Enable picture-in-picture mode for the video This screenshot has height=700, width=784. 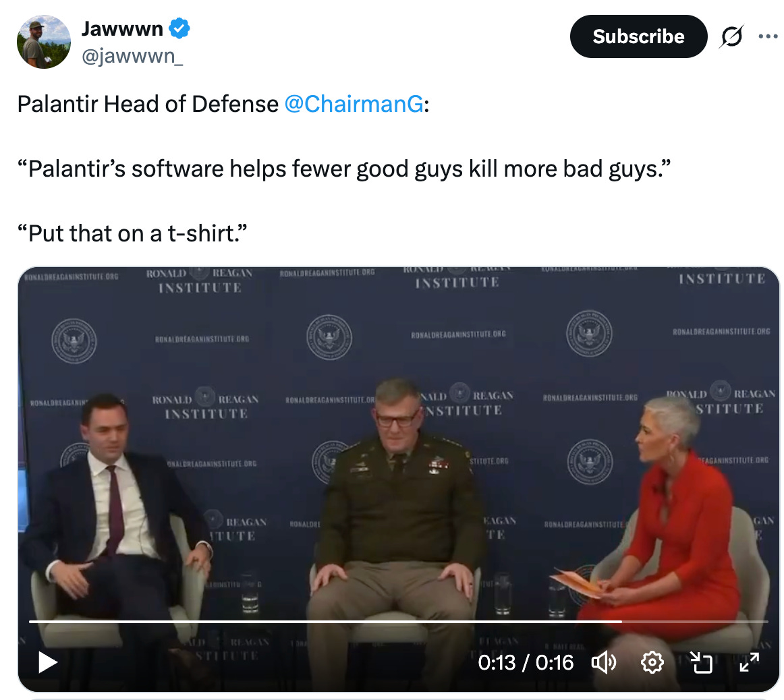[x=701, y=662]
